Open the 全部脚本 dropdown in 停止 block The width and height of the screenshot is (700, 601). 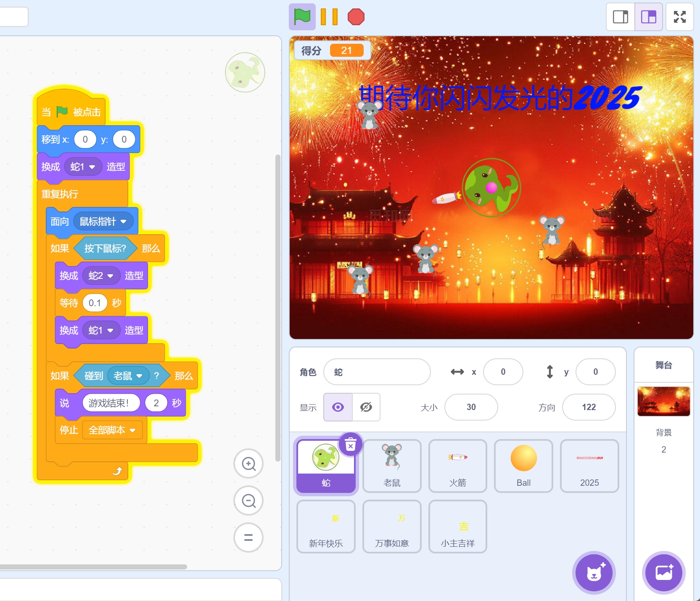point(133,430)
